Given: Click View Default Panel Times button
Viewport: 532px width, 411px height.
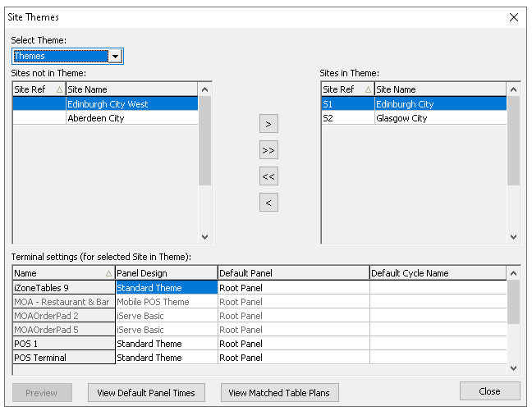Looking at the screenshot, I should coord(146,393).
